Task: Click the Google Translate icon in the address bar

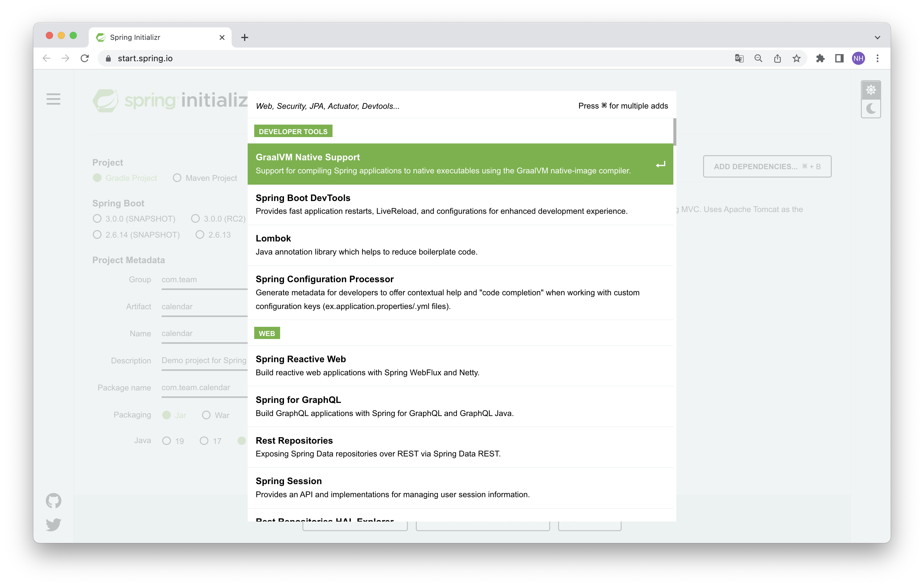Action: (x=739, y=58)
